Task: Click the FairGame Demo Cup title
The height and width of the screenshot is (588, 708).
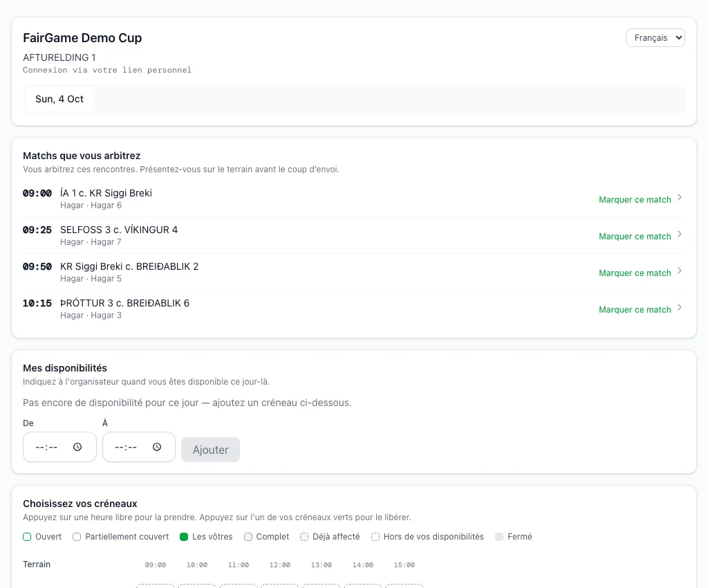Action: tap(82, 38)
